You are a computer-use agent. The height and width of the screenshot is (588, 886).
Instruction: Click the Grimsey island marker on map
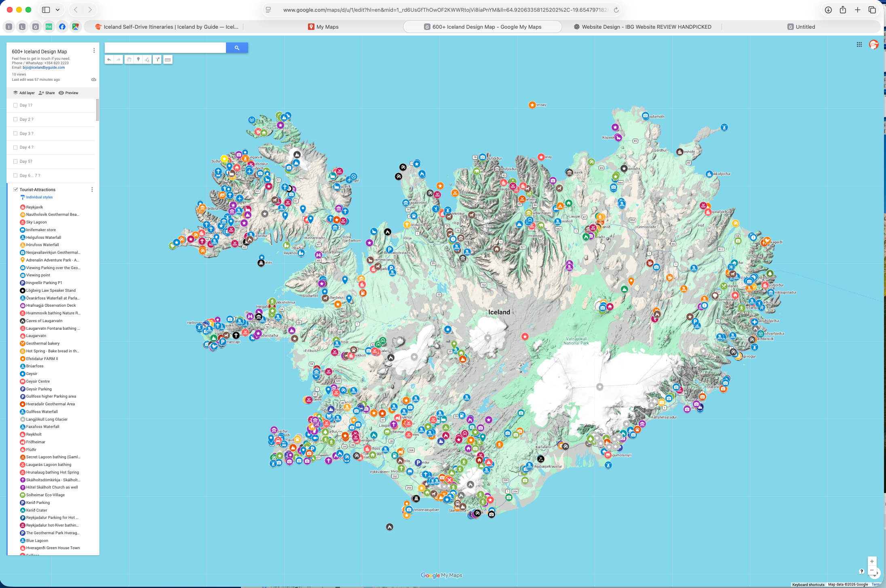pos(532,105)
